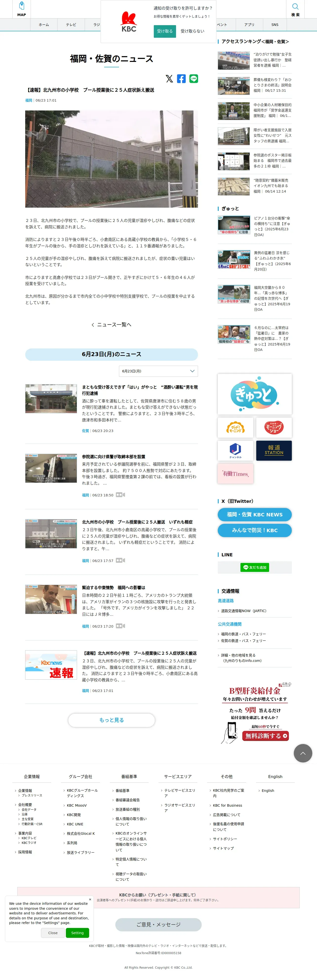The width and height of the screenshot is (317, 980).
Task: Open 佐賀の鉄道・バス・フェリー link
Action: pyautogui.click(x=243, y=641)
